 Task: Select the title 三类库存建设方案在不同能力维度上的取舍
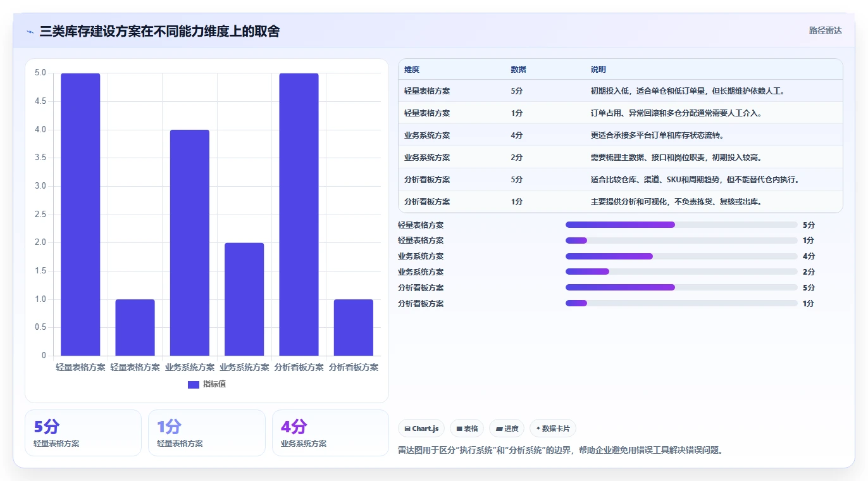[159, 31]
